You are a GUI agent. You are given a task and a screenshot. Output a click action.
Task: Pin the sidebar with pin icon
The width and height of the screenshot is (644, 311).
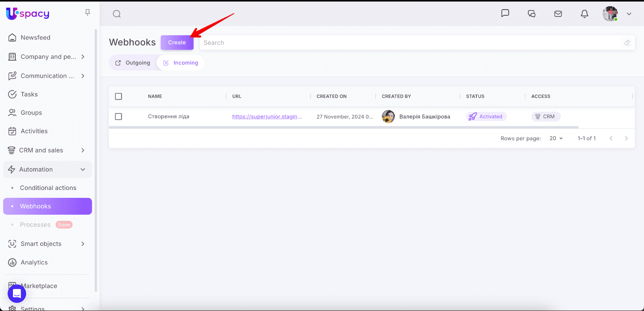coord(87,13)
